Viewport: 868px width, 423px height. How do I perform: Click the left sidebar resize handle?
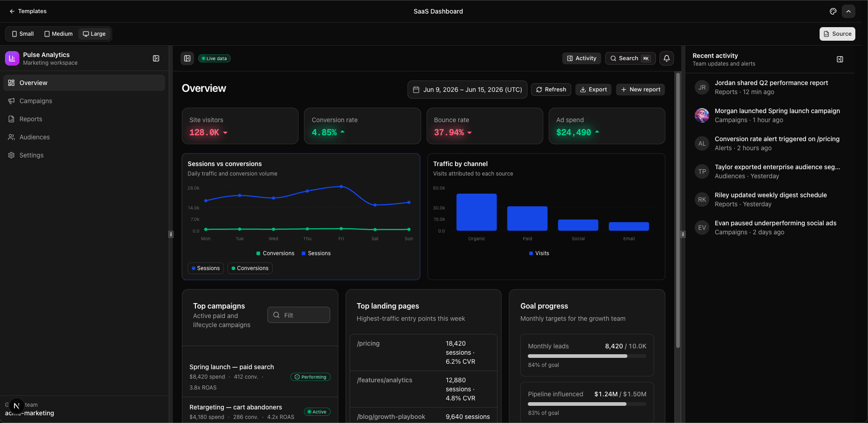coord(171,234)
